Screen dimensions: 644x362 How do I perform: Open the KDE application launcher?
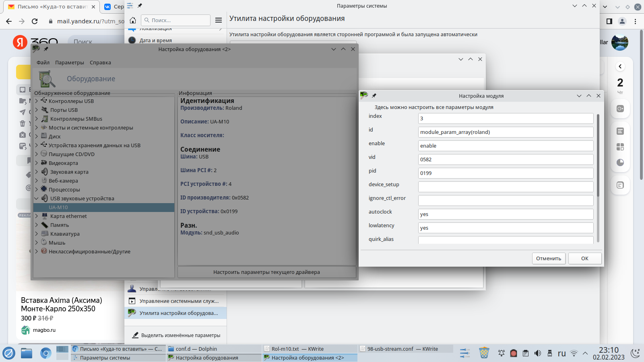click(x=9, y=353)
